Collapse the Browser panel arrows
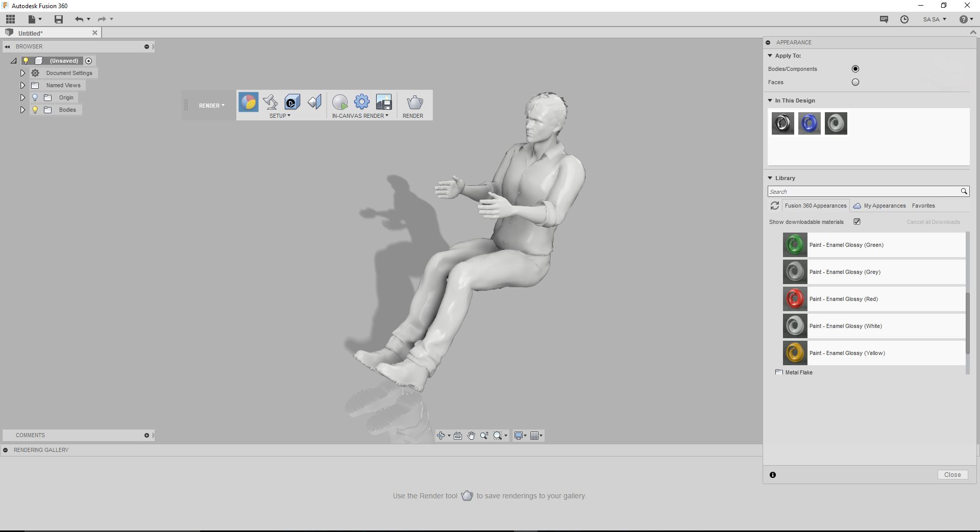 click(x=7, y=46)
